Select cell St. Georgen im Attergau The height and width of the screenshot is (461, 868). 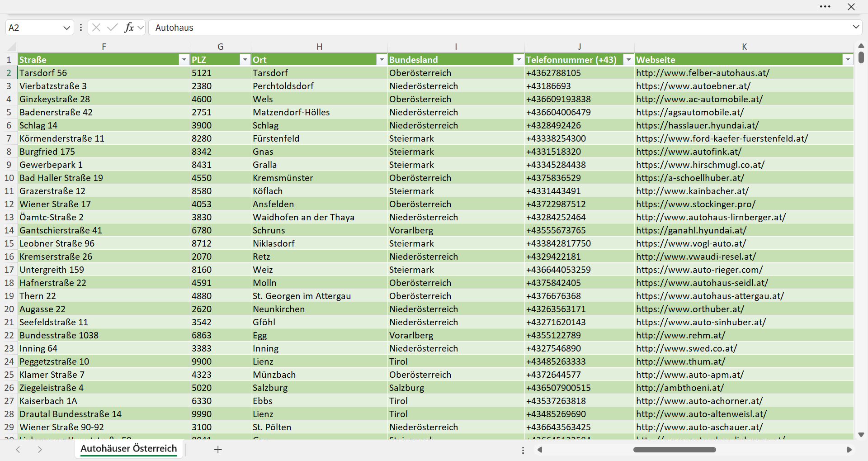319,296
